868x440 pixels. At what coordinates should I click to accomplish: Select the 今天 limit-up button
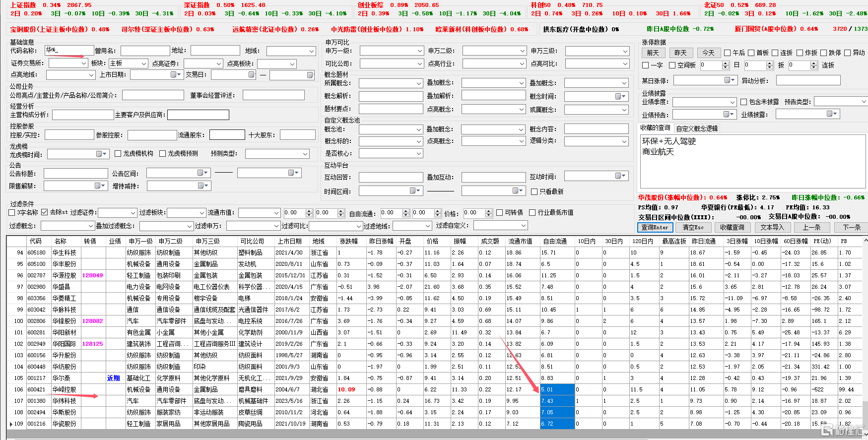[709, 53]
